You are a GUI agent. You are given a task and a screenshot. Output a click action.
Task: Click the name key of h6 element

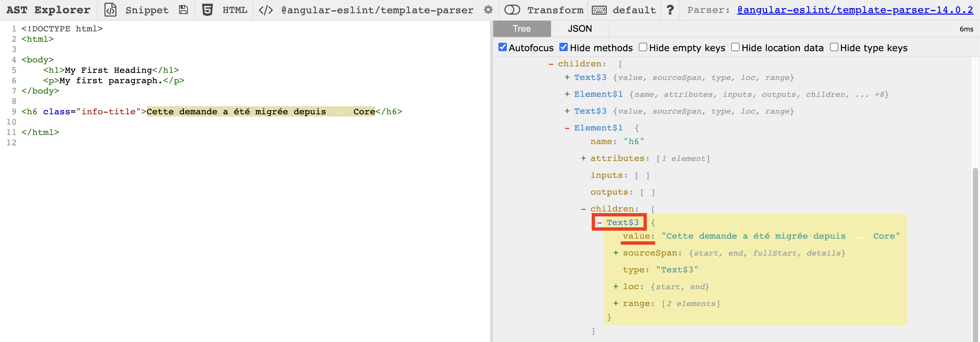[601, 141]
